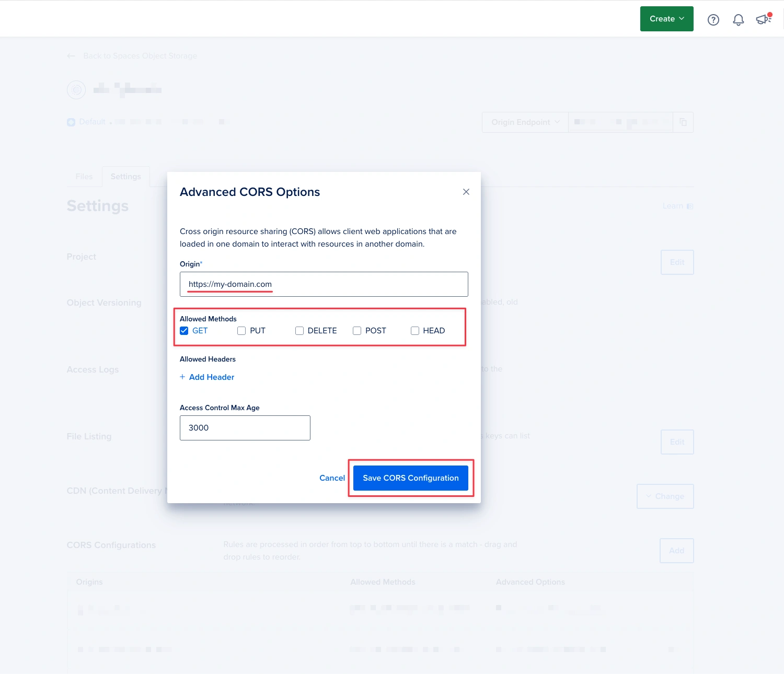Click the Default status indicator icon
The height and width of the screenshot is (674, 784).
[x=71, y=122]
